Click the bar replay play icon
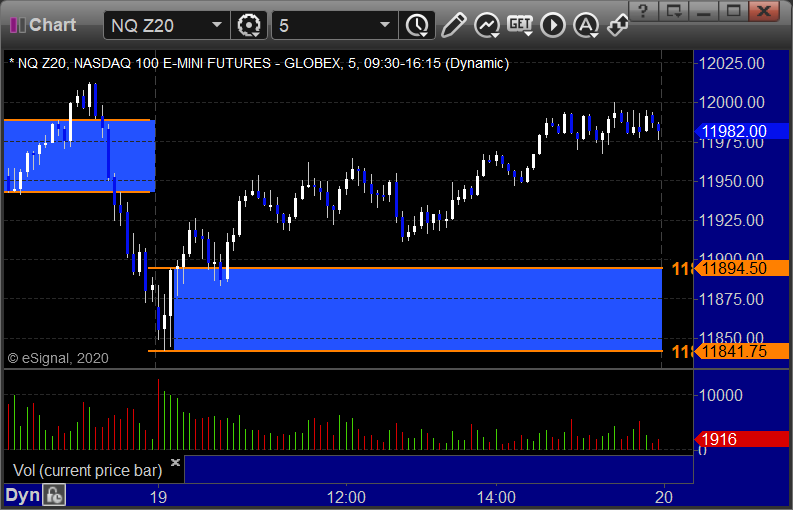This screenshot has width=793, height=510. click(x=553, y=25)
